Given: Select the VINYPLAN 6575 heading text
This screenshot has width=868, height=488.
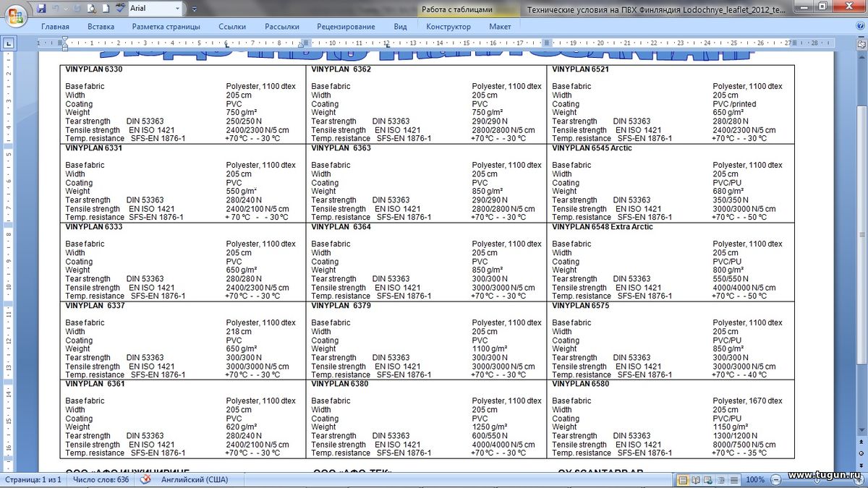Looking at the screenshot, I should point(580,306).
